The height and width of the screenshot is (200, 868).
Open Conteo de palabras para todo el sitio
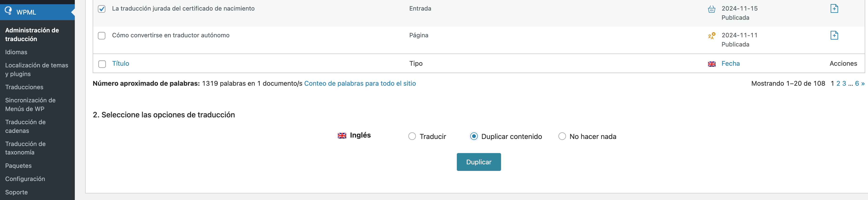(360, 83)
